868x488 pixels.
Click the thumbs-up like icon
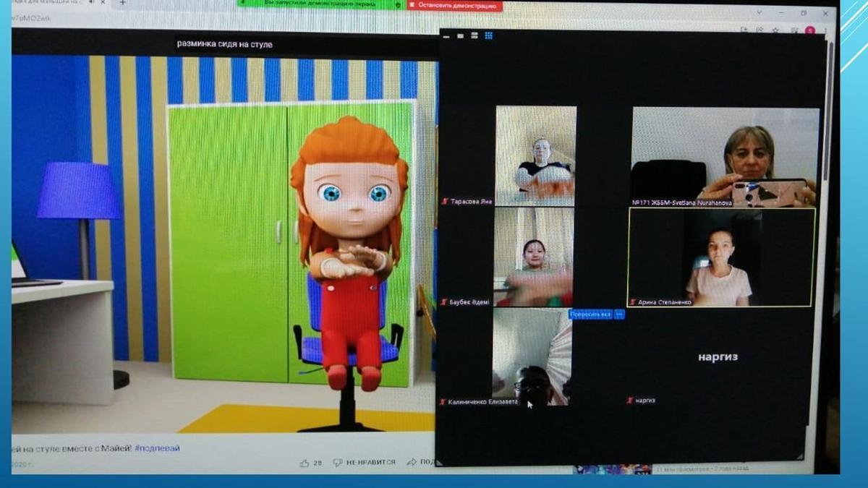(x=305, y=462)
